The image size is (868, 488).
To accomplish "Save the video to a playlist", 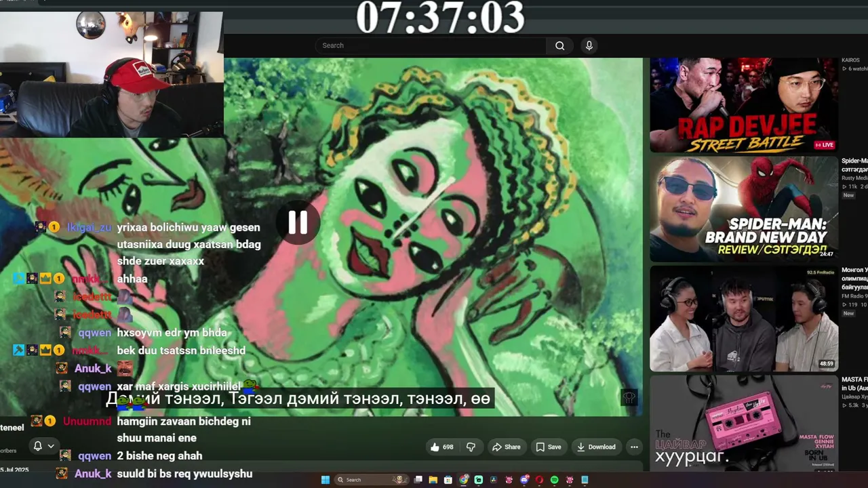I will (549, 447).
